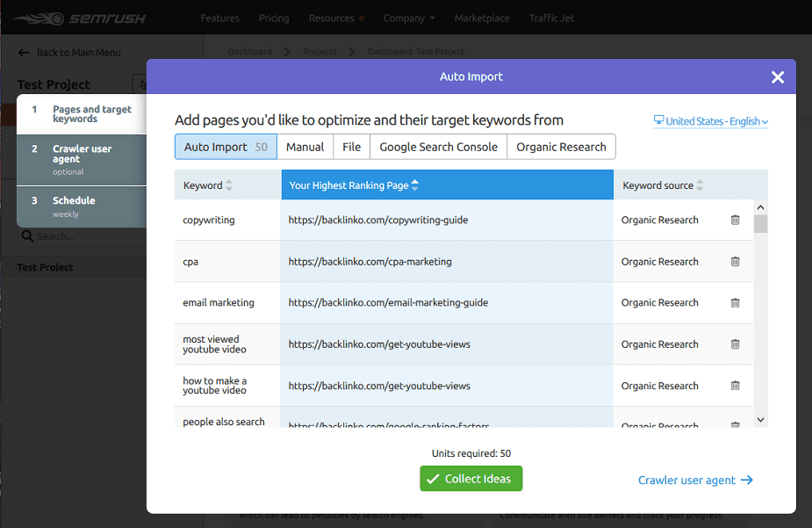This screenshot has width=812, height=528.
Task: Switch to the File tab
Action: (x=352, y=147)
